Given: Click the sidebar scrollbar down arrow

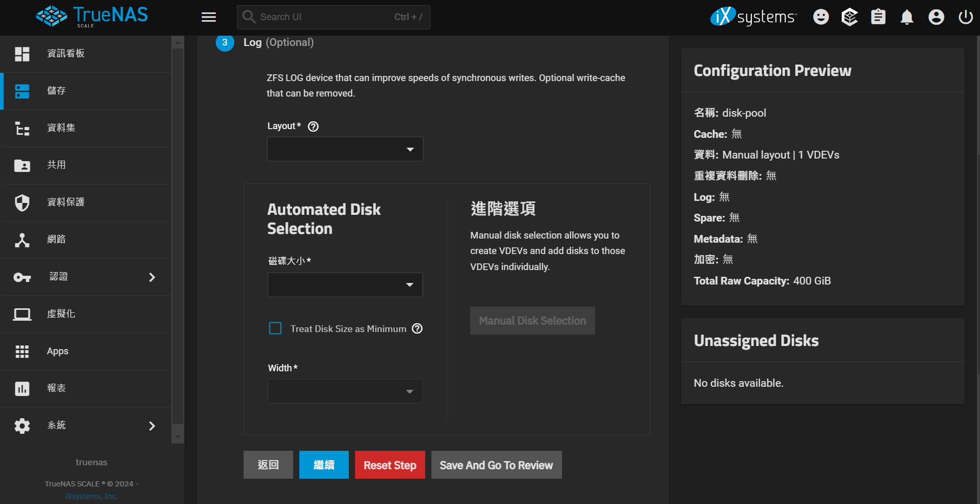Looking at the screenshot, I should coord(178,437).
